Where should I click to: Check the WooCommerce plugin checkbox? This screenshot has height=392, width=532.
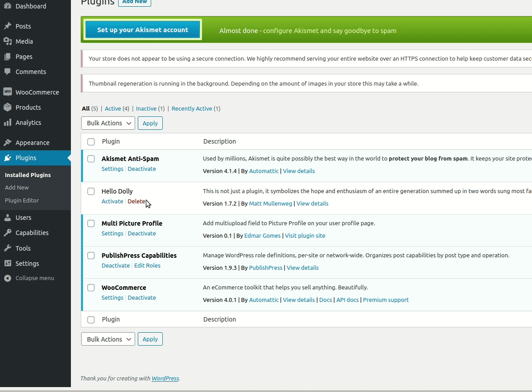[x=91, y=288]
